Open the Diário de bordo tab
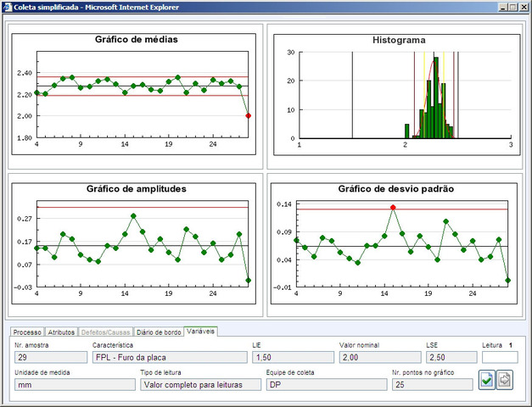This screenshot has height=407, width=532. tap(159, 332)
